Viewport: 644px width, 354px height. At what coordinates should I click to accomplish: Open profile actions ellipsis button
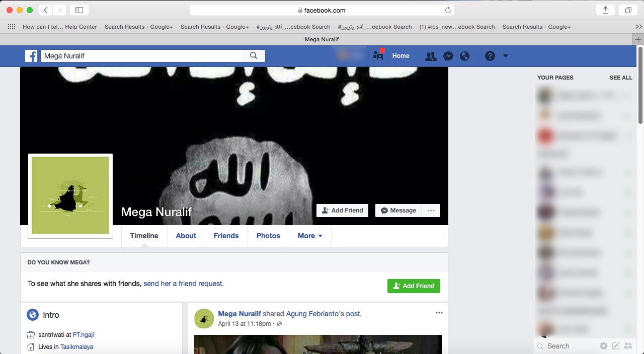click(431, 210)
